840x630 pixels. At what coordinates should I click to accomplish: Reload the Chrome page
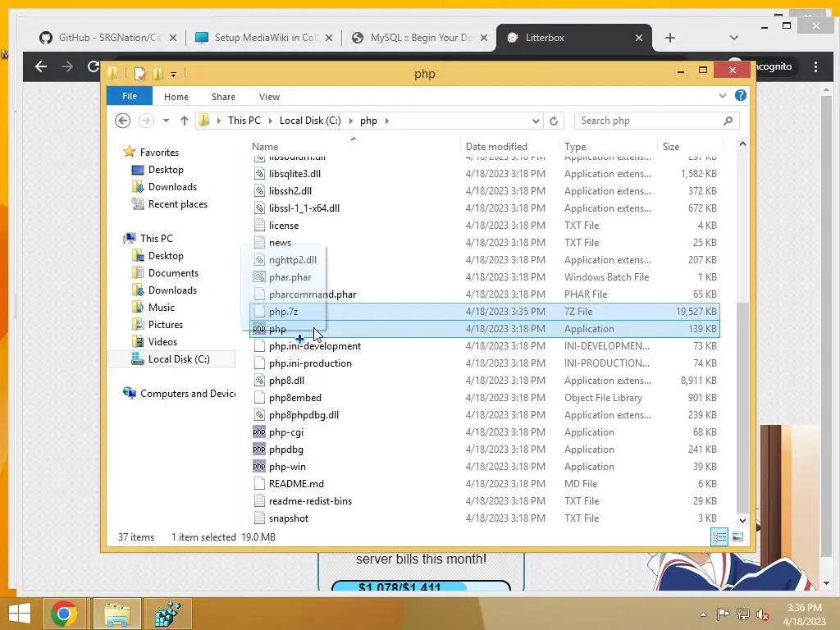94,66
